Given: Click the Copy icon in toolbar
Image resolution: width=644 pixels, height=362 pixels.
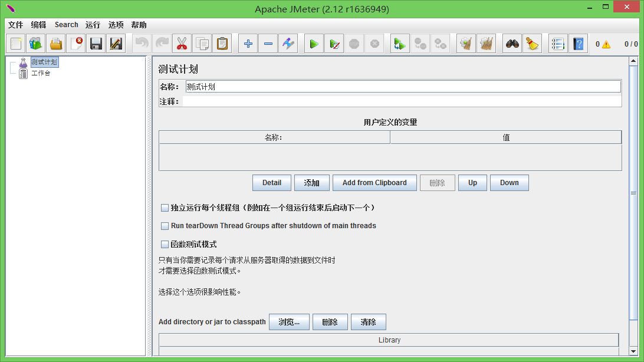Looking at the screenshot, I should point(202,44).
